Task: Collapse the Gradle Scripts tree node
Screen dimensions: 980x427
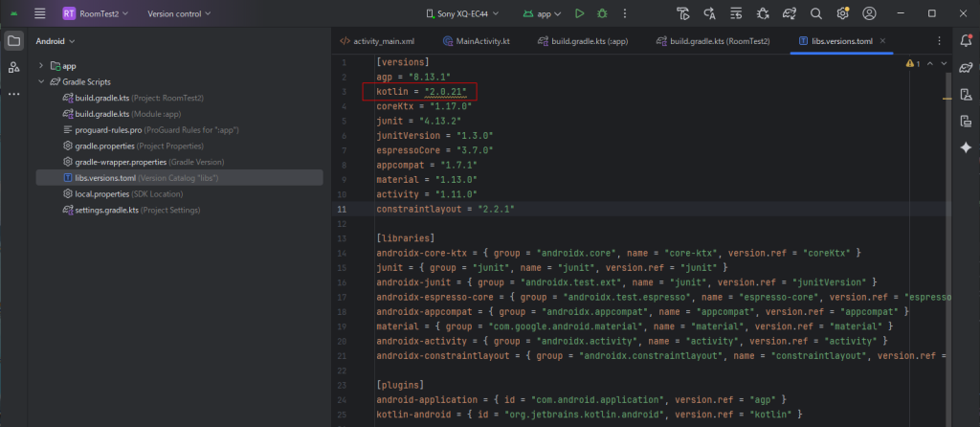Action: [41, 82]
